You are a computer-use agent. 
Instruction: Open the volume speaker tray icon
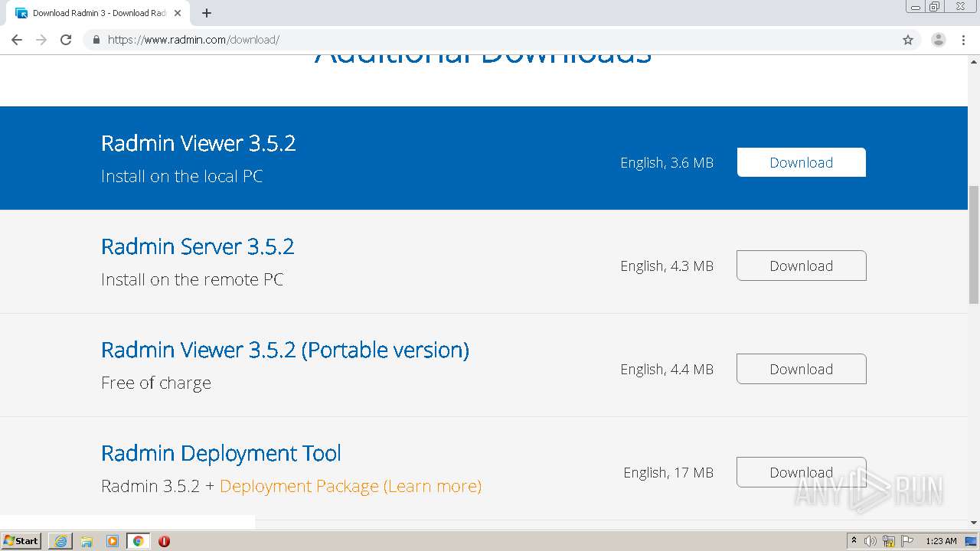pos(871,541)
